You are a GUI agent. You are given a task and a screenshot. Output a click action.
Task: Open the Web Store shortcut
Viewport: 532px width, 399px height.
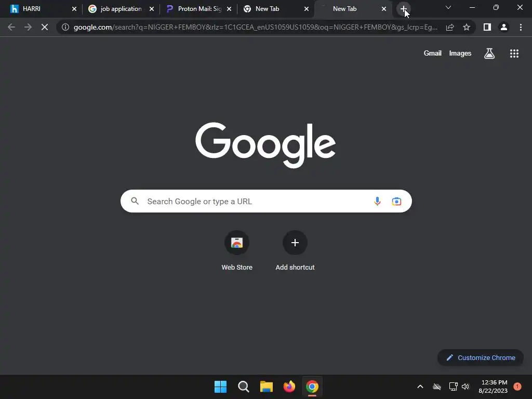tap(237, 250)
